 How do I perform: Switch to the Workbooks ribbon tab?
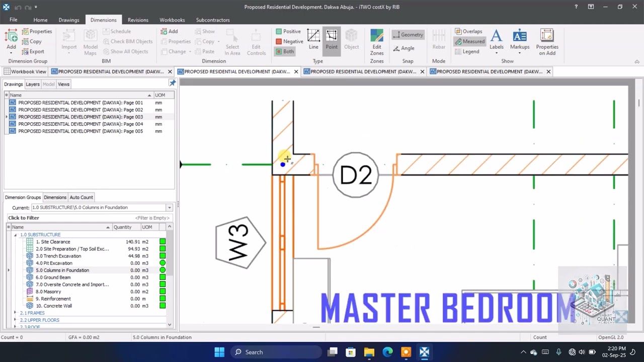(172, 20)
